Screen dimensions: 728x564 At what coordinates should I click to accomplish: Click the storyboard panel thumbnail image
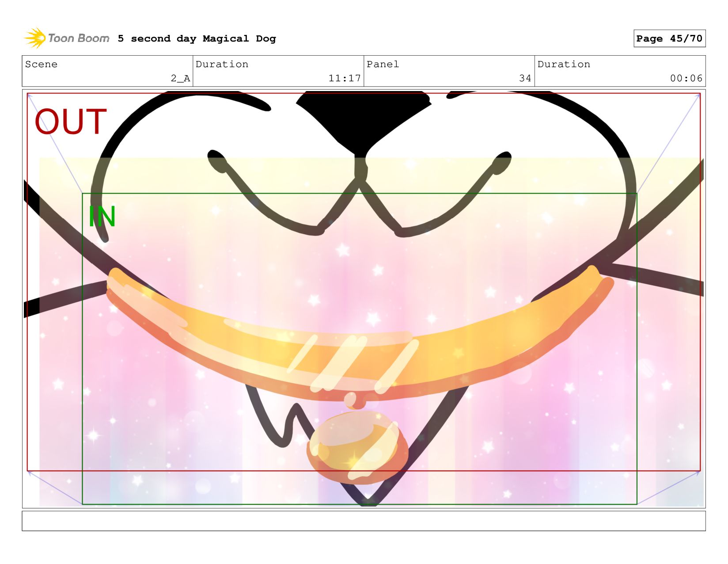coord(364,299)
